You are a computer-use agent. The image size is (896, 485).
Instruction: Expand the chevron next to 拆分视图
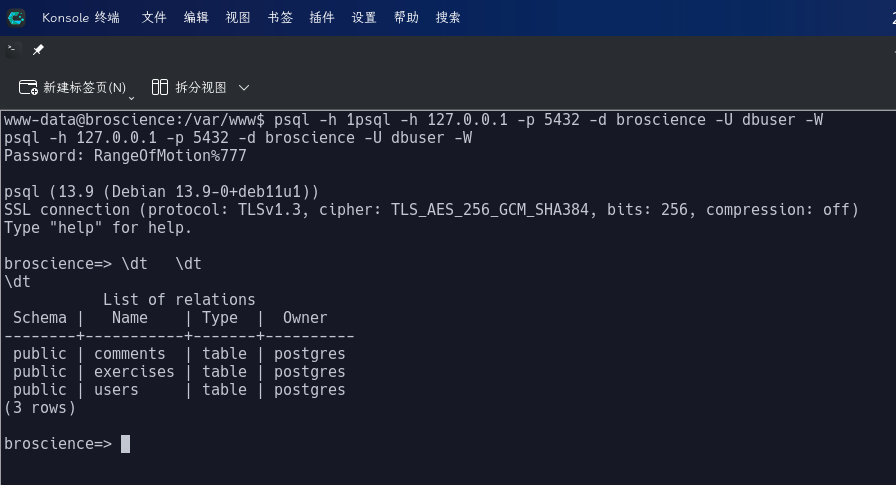244,87
